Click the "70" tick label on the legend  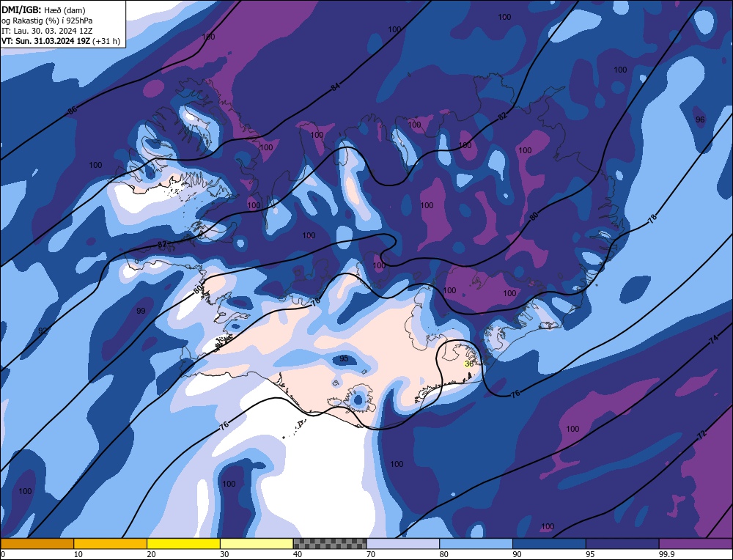click(371, 554)
